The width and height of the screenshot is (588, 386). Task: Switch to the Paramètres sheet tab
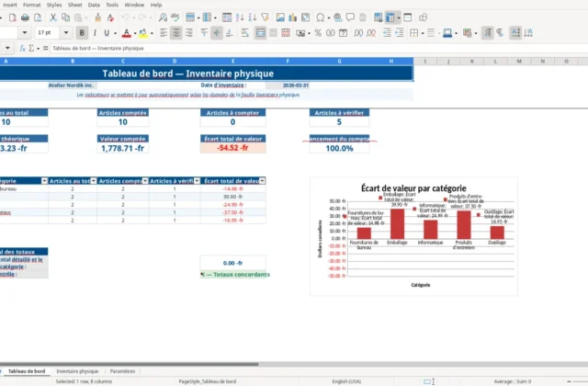coord(122,371)
